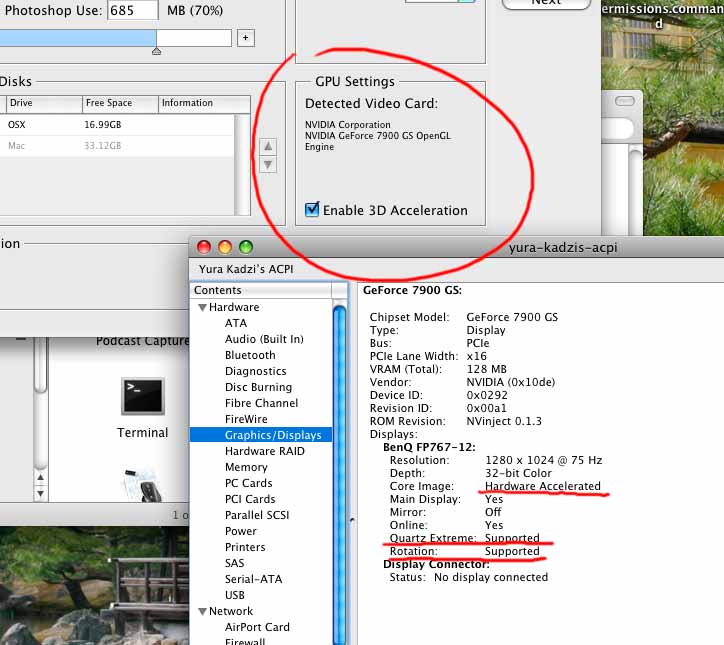
Task: Open the Printers hardware entry
Action: 245,547
